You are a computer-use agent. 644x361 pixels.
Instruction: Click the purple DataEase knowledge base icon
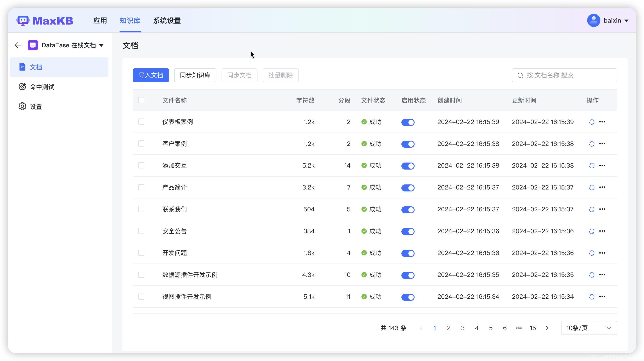tap(33, 45)
